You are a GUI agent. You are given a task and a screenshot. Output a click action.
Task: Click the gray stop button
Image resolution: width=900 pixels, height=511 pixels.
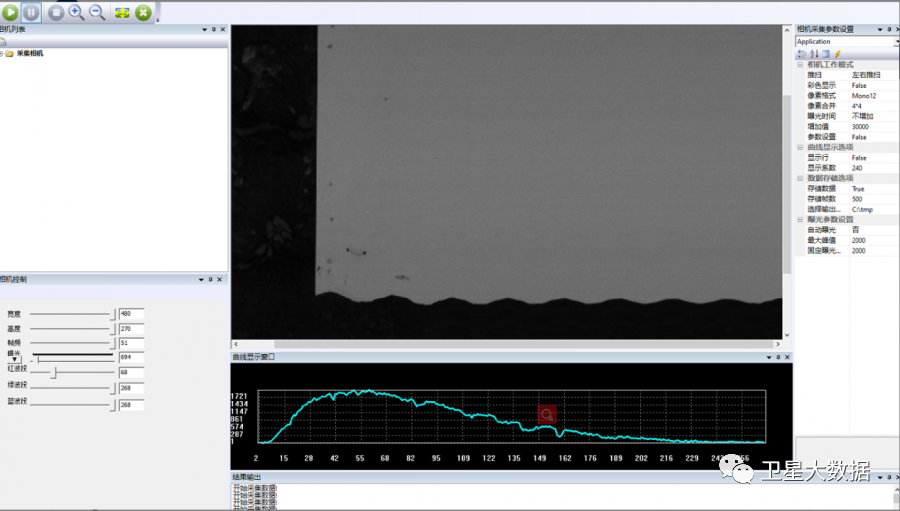point(56,12)
